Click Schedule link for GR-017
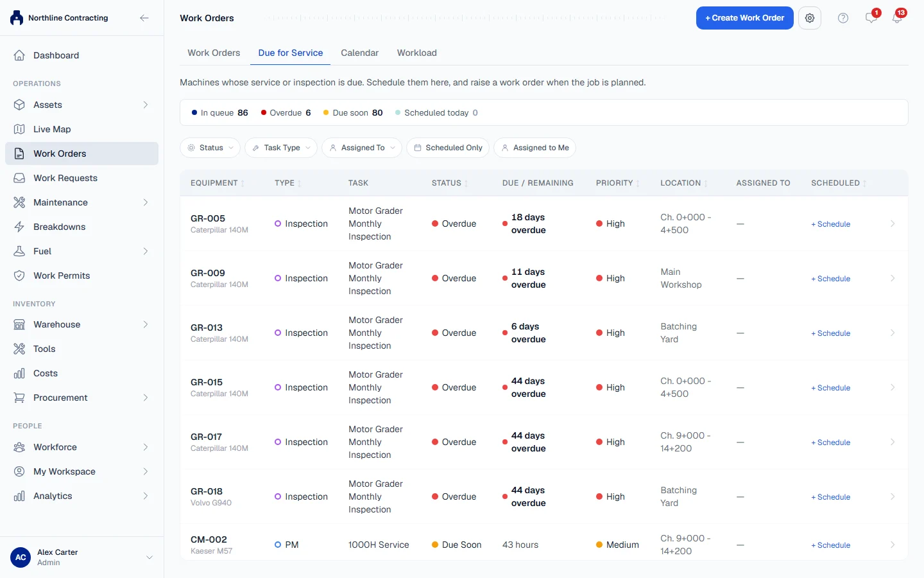Image resolution: width=924 pixels, height=578 pixels. click(x=831, y=442)
